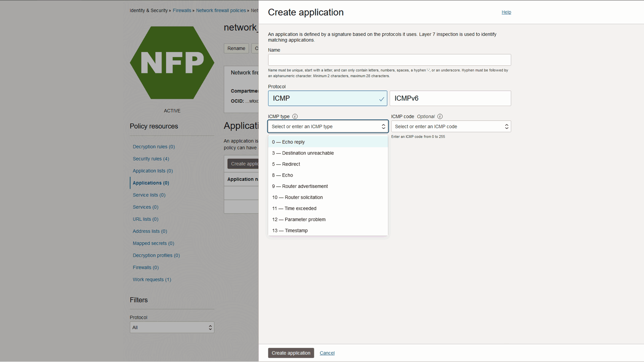Screen dimensions: 644x362
Task: Toggle the ICMP protocol option
Action: click(x=328, y=98)
